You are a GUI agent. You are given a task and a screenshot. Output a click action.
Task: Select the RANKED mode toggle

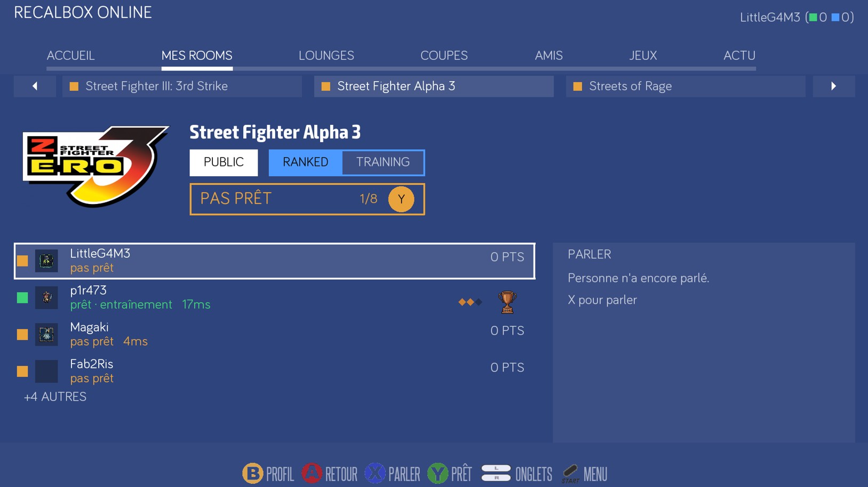(x=306, y=162)
